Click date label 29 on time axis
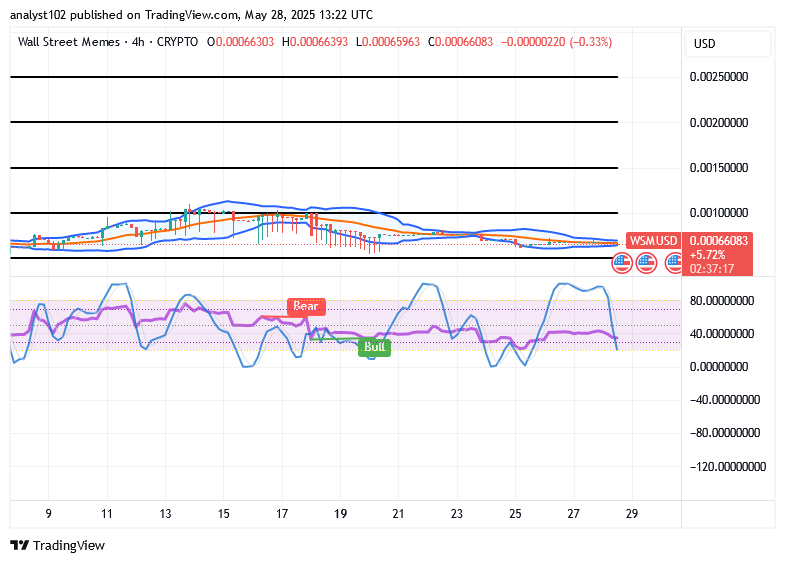Image resolution: width=785 pixels, height=563 pixels. pyautogui.click(x=632, y=514)
